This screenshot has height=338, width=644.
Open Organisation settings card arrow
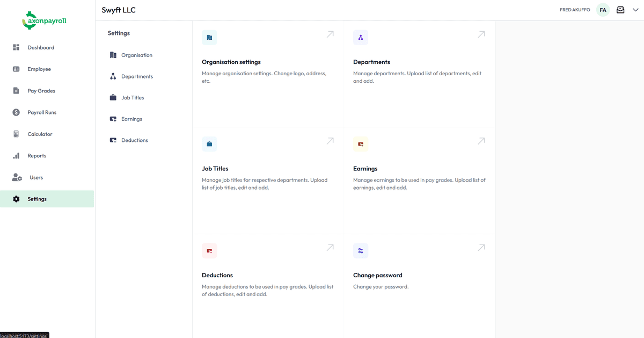coord(330,34)
